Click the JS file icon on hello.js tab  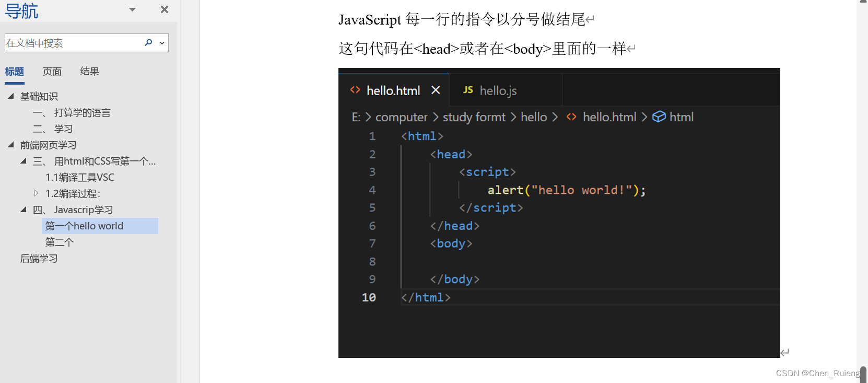click(468, 90)
